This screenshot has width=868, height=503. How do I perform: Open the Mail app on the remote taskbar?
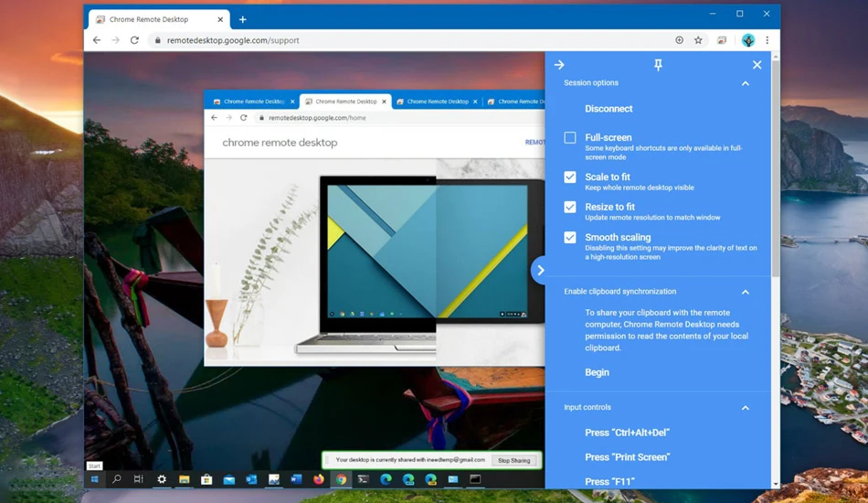pos(229,479)
